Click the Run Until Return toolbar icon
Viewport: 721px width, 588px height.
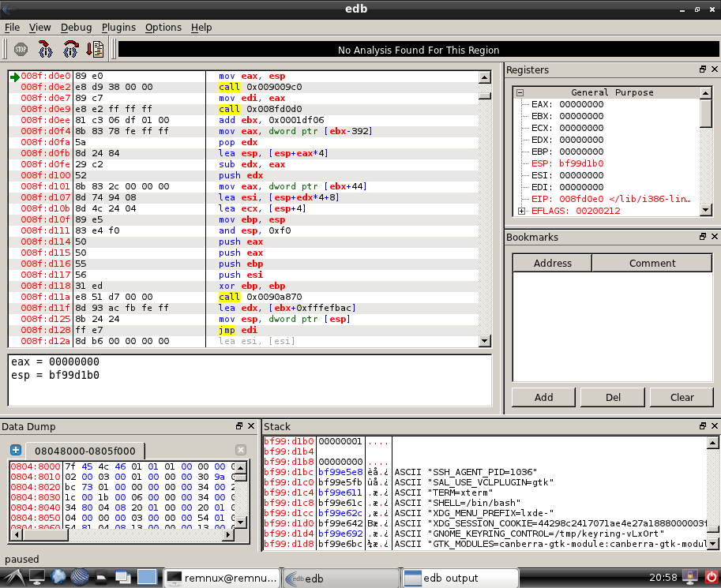[x=95, y=49]
